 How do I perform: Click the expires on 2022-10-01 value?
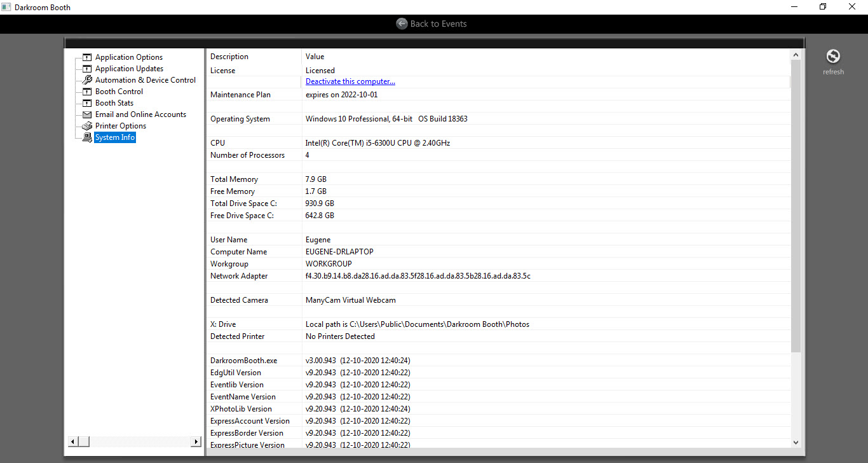point(341,95)
